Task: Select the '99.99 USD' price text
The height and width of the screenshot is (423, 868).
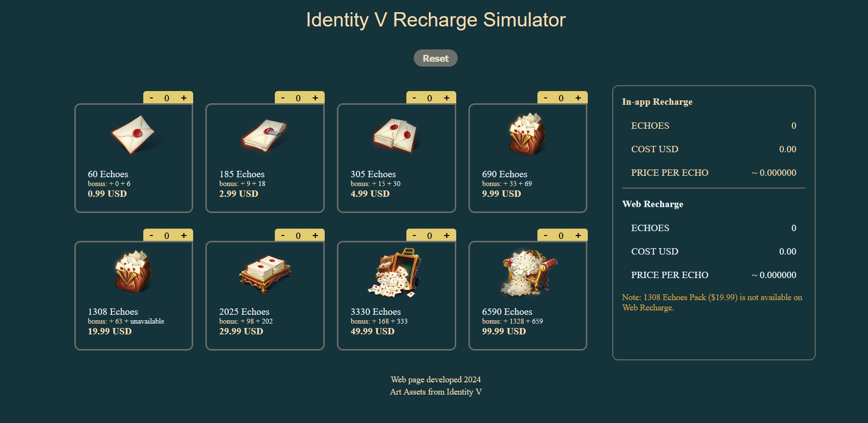Action: 504,331
